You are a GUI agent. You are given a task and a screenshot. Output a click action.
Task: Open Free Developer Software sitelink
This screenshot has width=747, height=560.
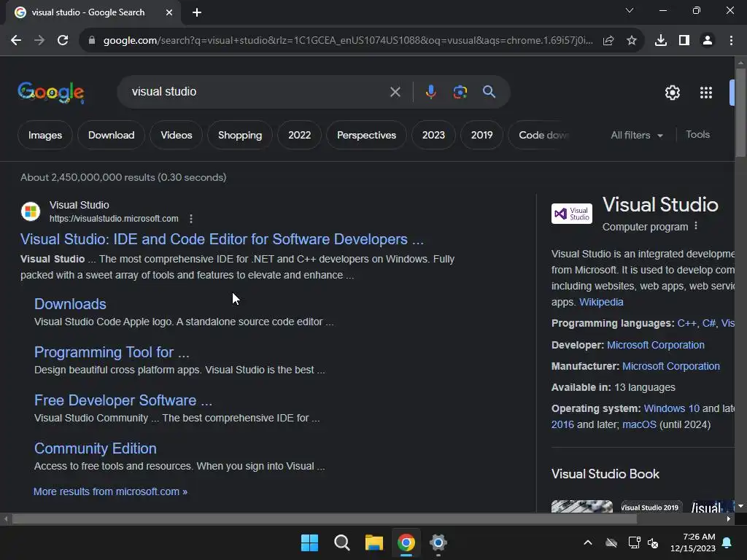coord(123,400)
